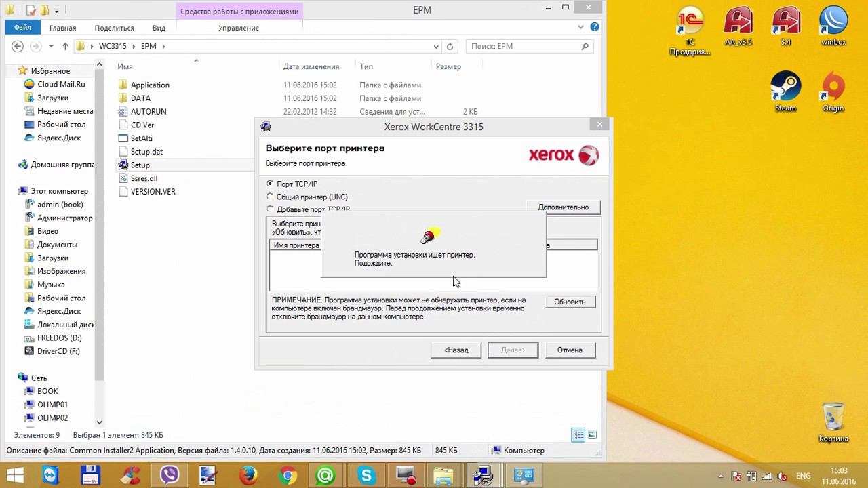Open Viber from the taskbar
This screenshot has height=488, width=868.
(x=169, y=475)
